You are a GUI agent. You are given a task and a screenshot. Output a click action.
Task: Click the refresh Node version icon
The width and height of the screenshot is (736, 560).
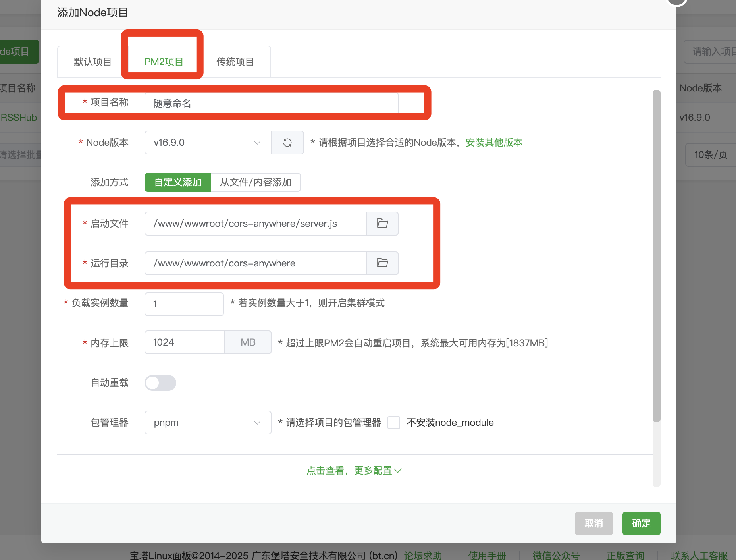click(287, 143)
